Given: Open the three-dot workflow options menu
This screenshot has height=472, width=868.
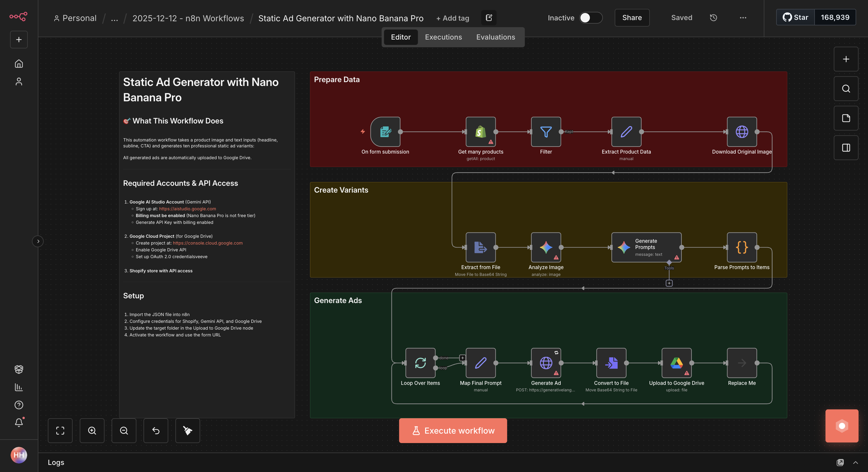Looking at the screenshot, I should pos(743,17).
